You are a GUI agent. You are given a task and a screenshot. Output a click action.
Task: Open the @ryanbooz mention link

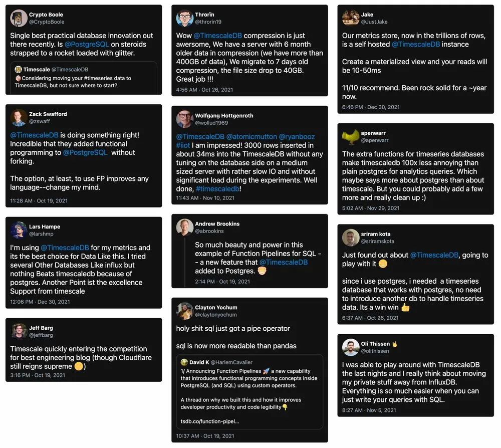click(297, 137)
